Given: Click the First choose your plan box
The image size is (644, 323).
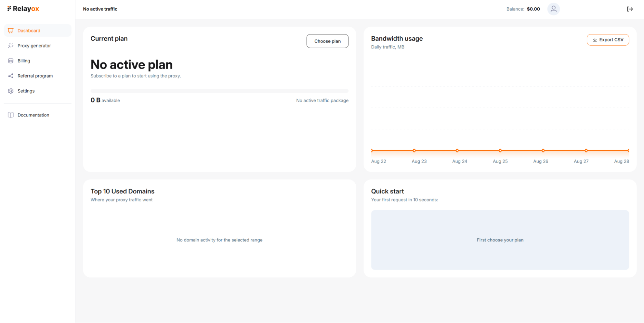Looking at the screenshot, I should 500,240.
